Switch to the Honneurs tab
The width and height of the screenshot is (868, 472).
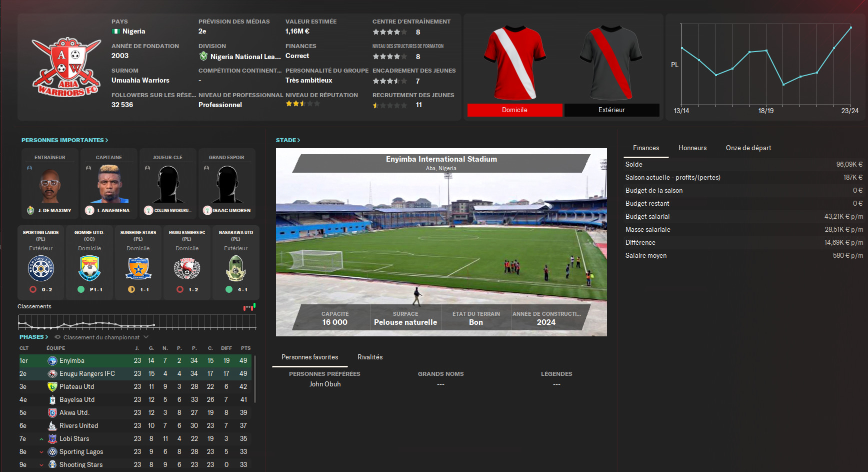click(x=692, y=148)
